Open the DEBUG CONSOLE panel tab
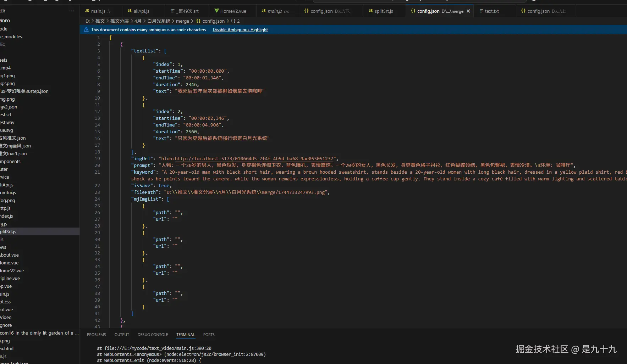The height and width of the screenshot is (364, 627). (153, 335)
